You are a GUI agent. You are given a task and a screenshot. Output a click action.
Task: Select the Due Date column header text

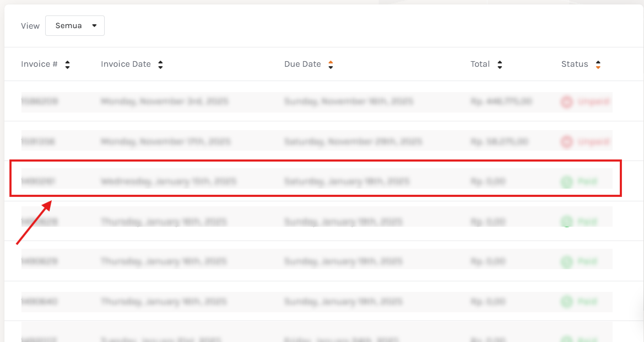coord(302,64)
